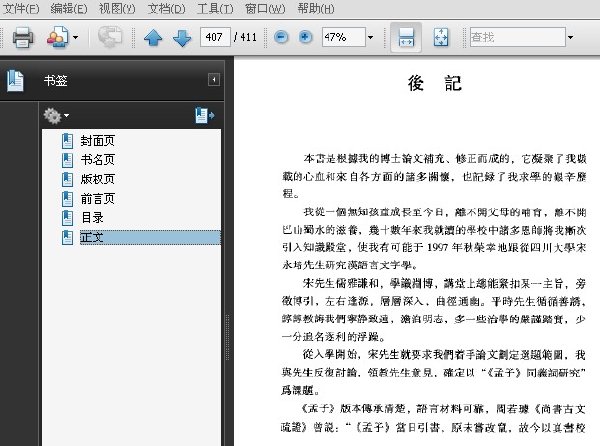Open the search options dropdown arrow
Screen dimensions: 600x446
point(571,37)
